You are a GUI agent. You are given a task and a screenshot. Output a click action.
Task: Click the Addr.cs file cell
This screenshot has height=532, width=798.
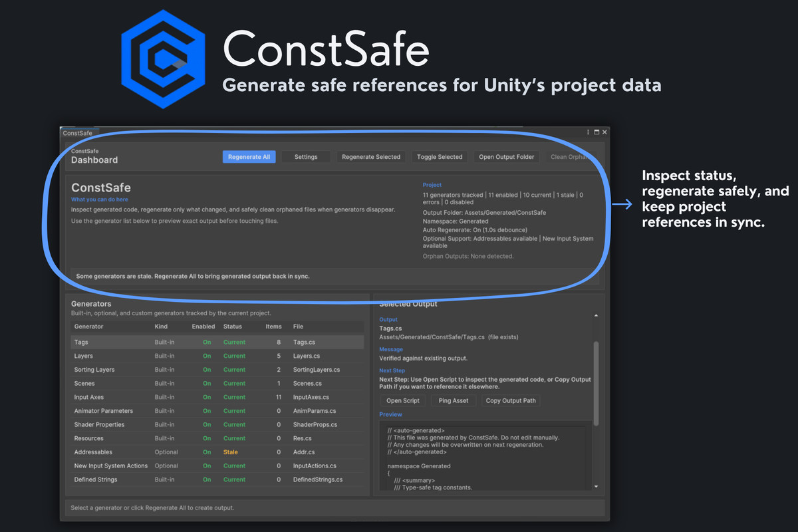(304, 452)
